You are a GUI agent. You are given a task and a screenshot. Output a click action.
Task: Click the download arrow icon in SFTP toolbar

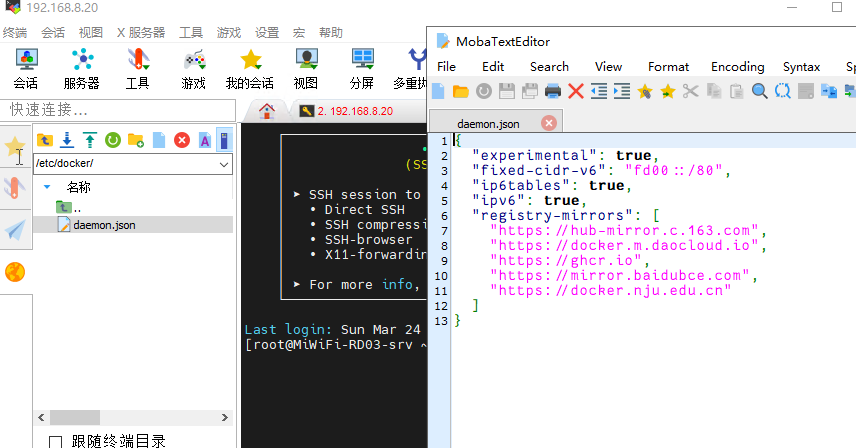67,140
